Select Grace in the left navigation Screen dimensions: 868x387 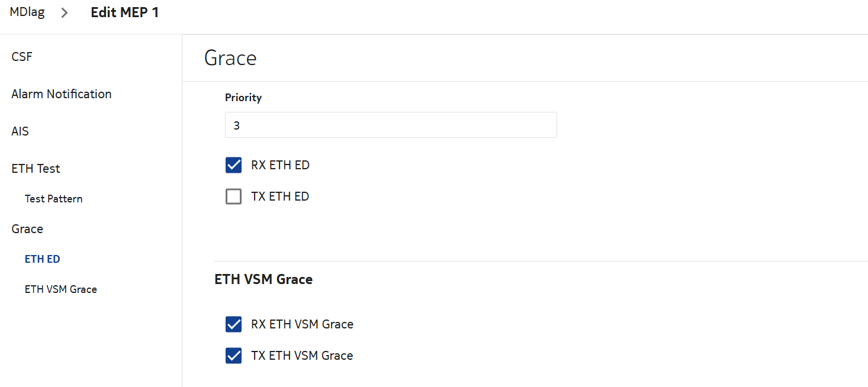(27, 229)
